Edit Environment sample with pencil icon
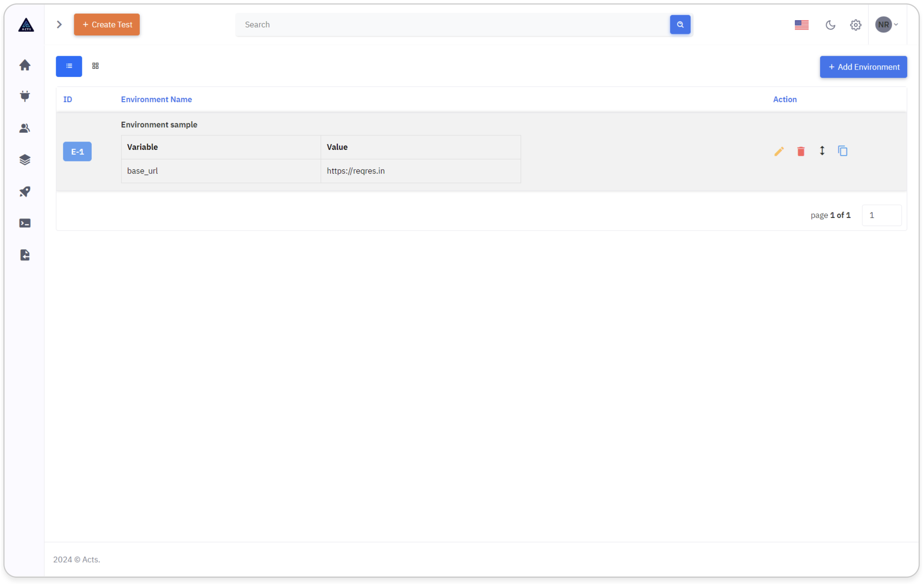This screenshot has height=588, width=924. click(779, 151)
